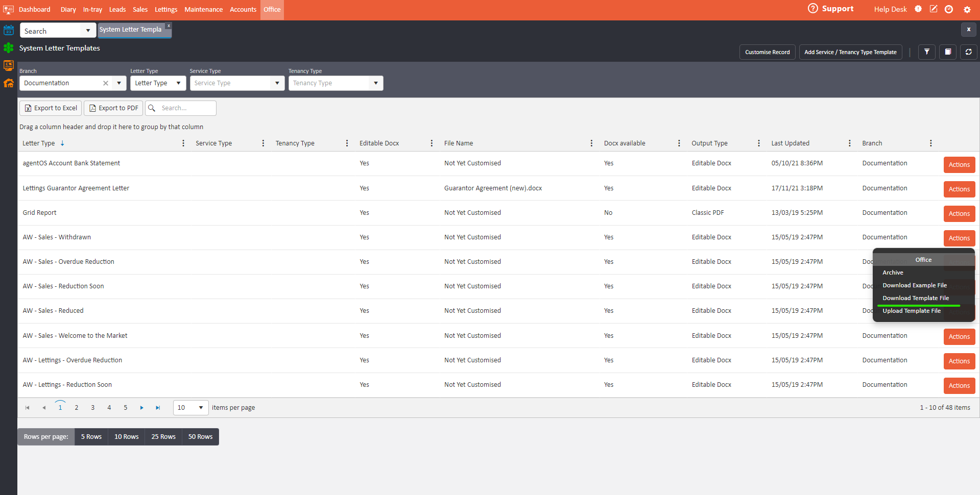Click the filter funnel icon button
Screen dimensions: 980x495
(926, 52)
